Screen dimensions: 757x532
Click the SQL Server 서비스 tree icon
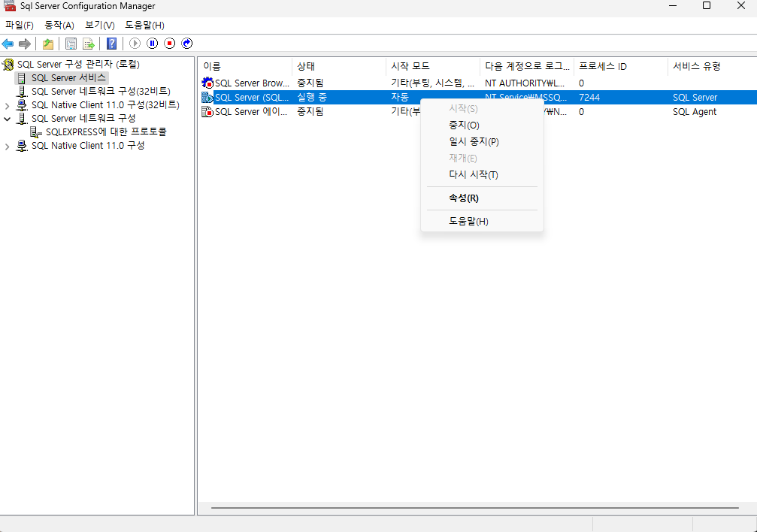click(x=22, y=77)
